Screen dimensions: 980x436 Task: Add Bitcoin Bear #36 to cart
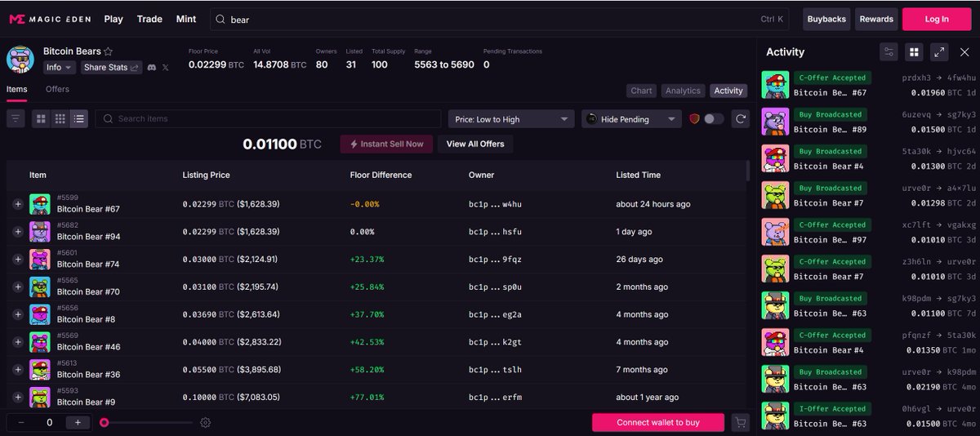point(18,370)
